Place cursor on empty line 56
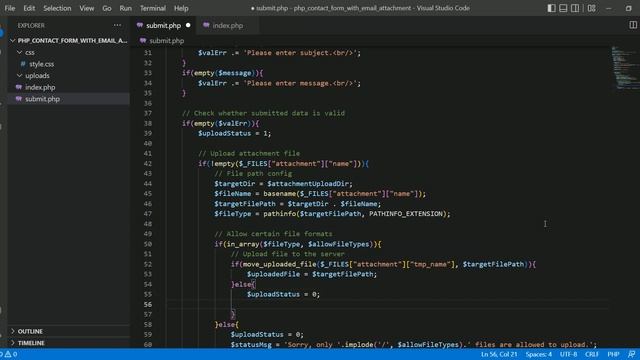640x360 pixels. click(388, 304)
